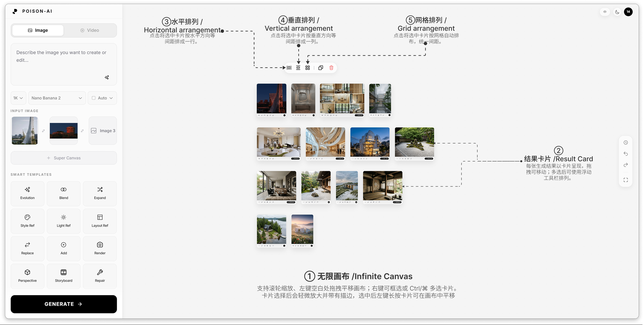
Task: Select the Storyboard template tool
Action: (x=63, y=276)
